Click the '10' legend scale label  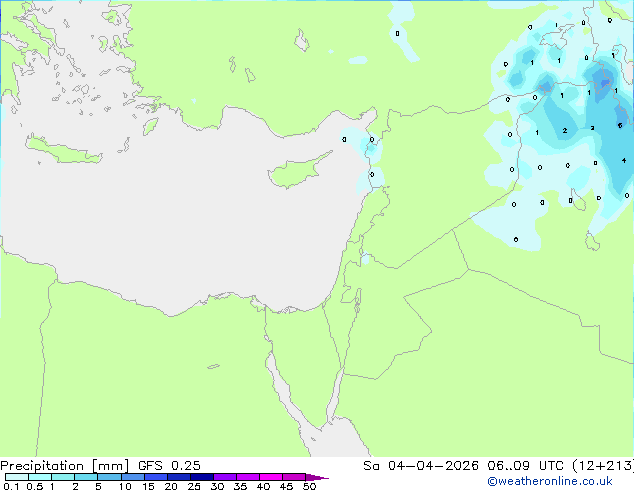tap(125, 486)
